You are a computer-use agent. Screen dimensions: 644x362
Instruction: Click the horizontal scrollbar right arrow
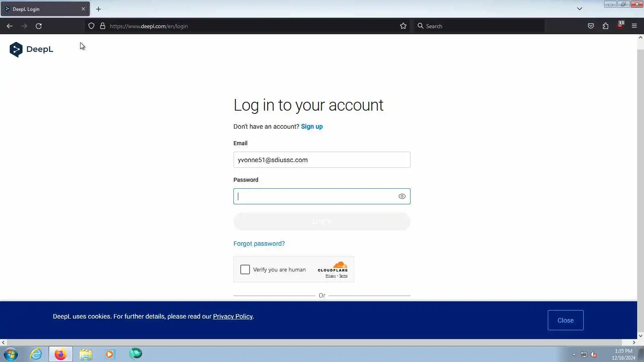point(634,343)
